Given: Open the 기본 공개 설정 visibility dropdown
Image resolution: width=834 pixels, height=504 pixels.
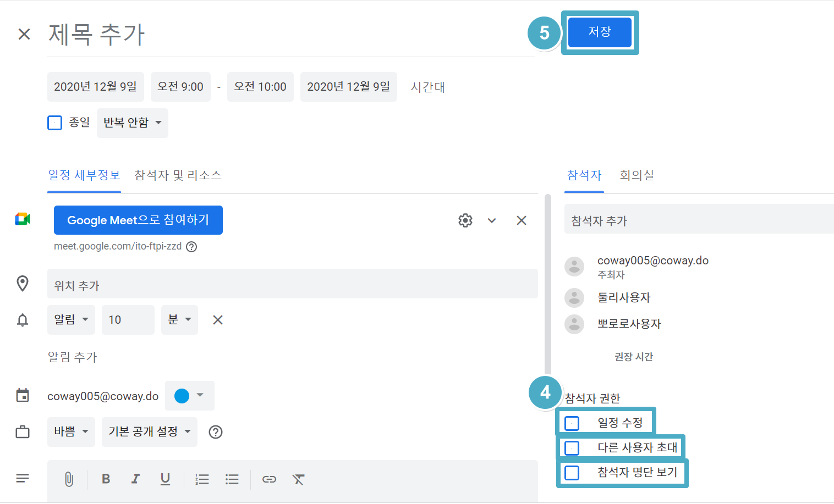Looking at the screenshot, I should 150,432.
